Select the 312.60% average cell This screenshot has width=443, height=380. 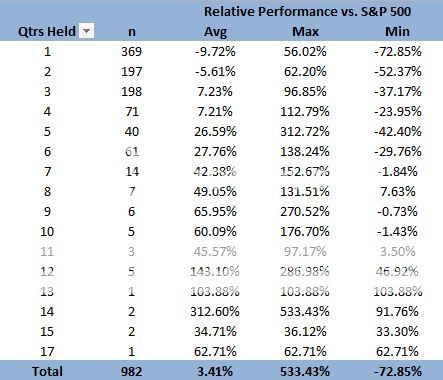point(215,312)
